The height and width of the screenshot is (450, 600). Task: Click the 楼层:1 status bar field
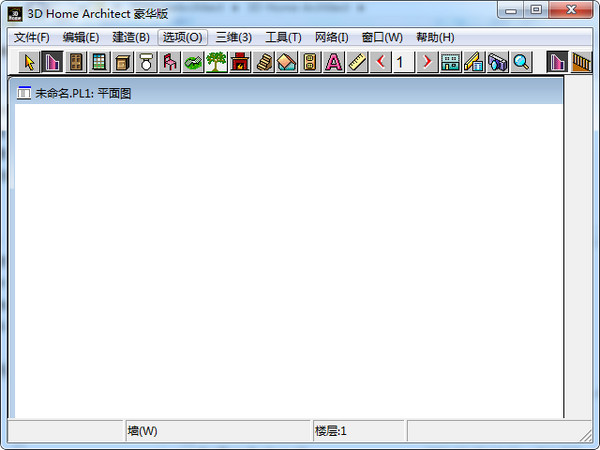pos(359,431)
